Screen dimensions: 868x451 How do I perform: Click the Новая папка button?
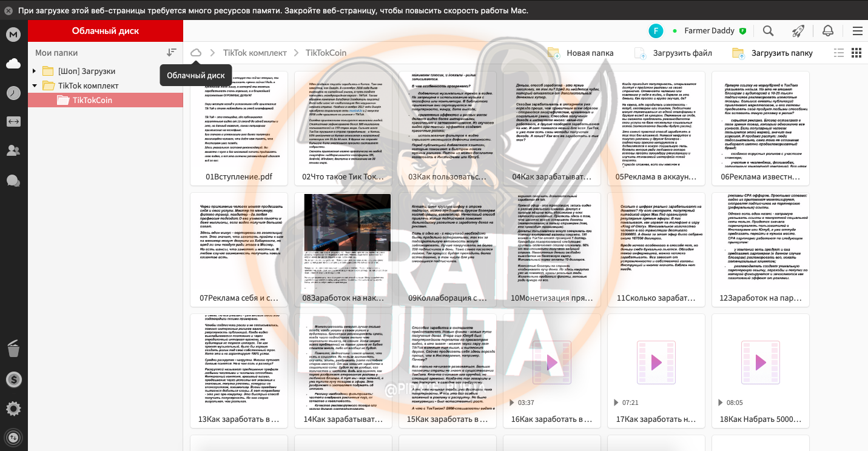coord(580,53)
